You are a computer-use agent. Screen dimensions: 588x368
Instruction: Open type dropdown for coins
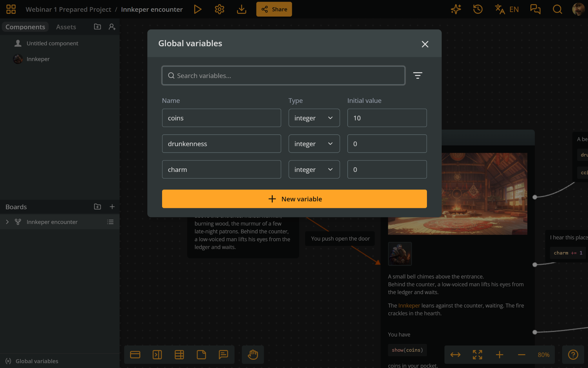314,118
